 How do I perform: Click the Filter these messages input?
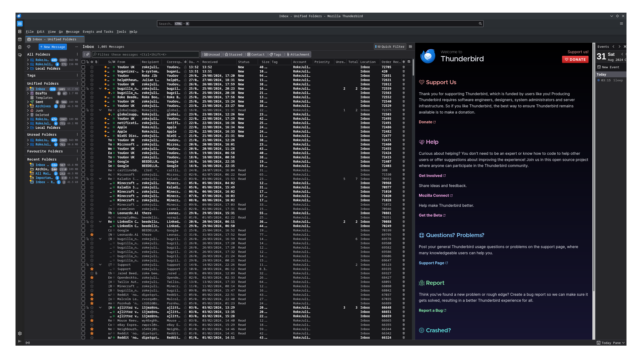pos(146,54)
